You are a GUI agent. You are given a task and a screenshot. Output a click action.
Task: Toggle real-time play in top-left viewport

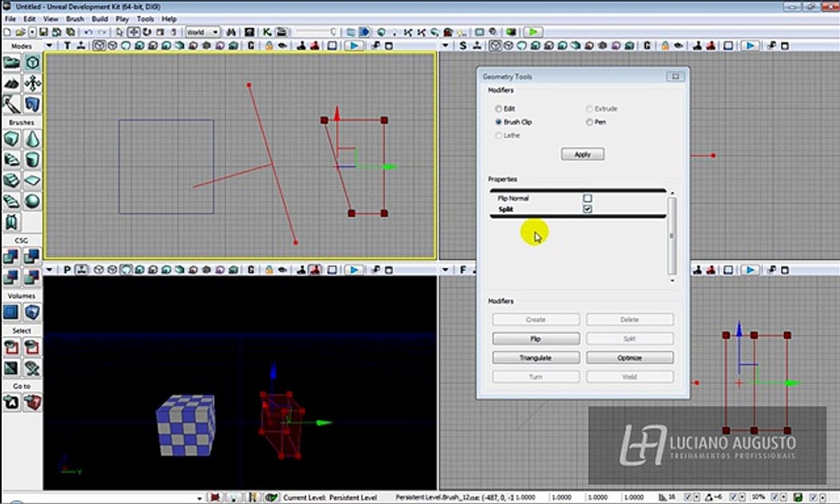(x=354, y=45)
